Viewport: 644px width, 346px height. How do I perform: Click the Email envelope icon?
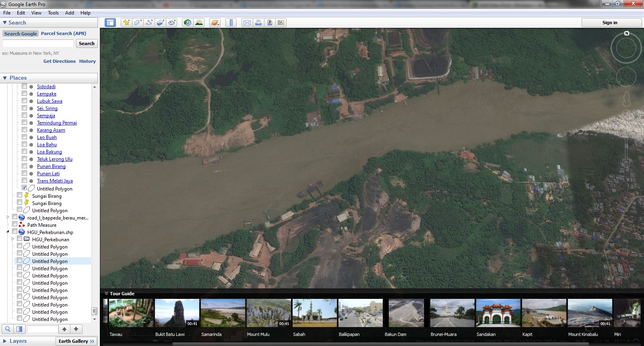click(247, 23)
